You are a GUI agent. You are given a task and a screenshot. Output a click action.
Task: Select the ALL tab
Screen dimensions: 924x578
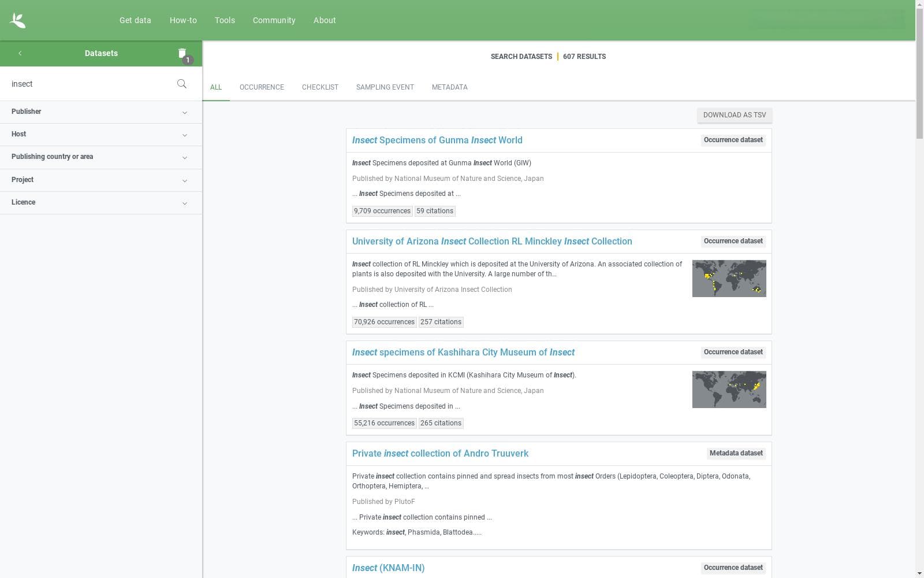pos(216,87)
